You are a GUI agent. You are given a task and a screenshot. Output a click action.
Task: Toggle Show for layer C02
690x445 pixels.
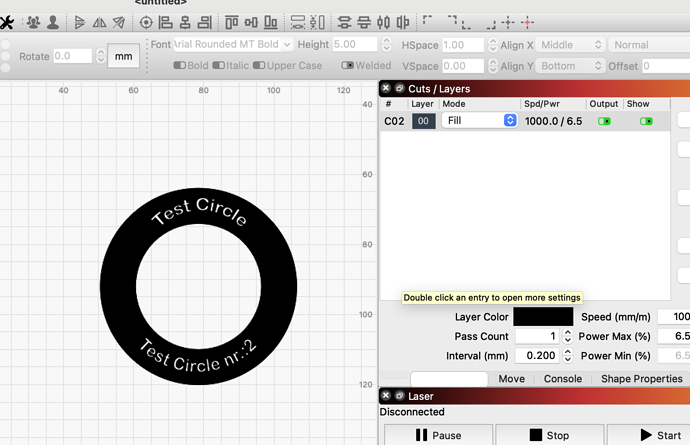tap(646, 121)
